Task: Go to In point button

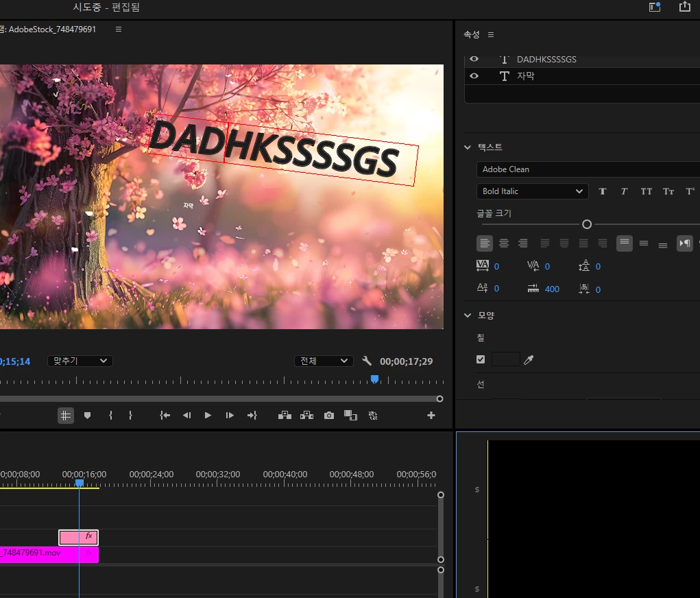Action: tap(165, 416)
